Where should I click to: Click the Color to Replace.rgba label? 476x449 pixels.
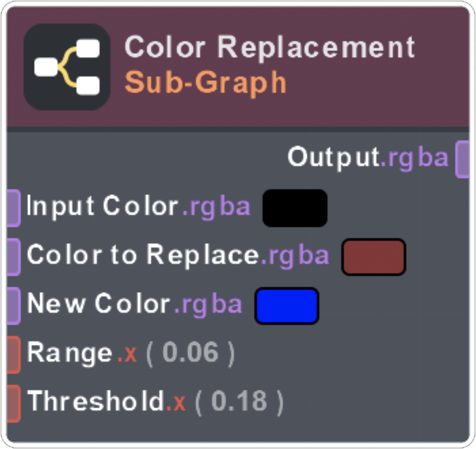tap(177, 256)
